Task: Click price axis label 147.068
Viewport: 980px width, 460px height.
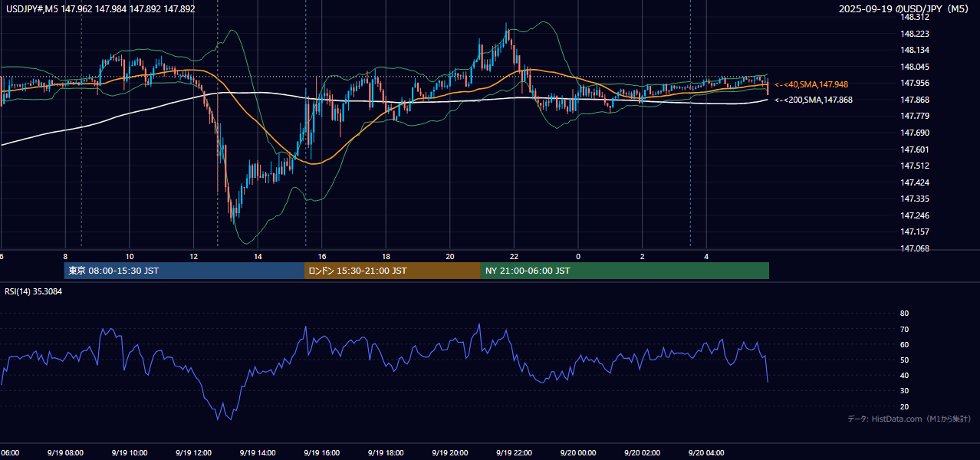Action: (914, 248)
